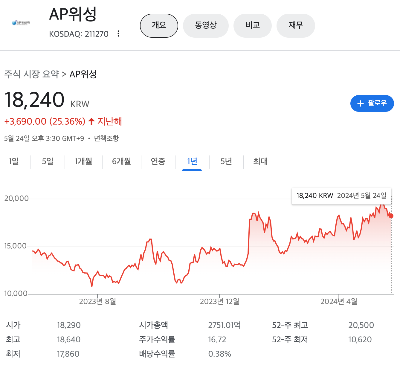Switch to the 동영상 tab
Screen dimensions: 400x366
point(206,25)
